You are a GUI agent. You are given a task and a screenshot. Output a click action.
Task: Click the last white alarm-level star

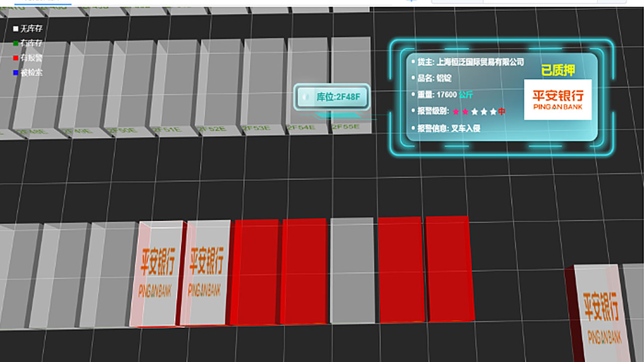click(x=493, y=112)
